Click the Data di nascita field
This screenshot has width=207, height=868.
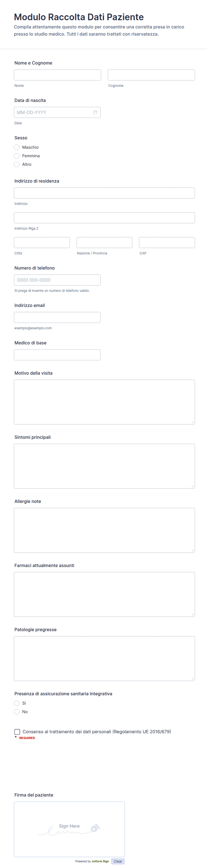click(x=57, y=113)
